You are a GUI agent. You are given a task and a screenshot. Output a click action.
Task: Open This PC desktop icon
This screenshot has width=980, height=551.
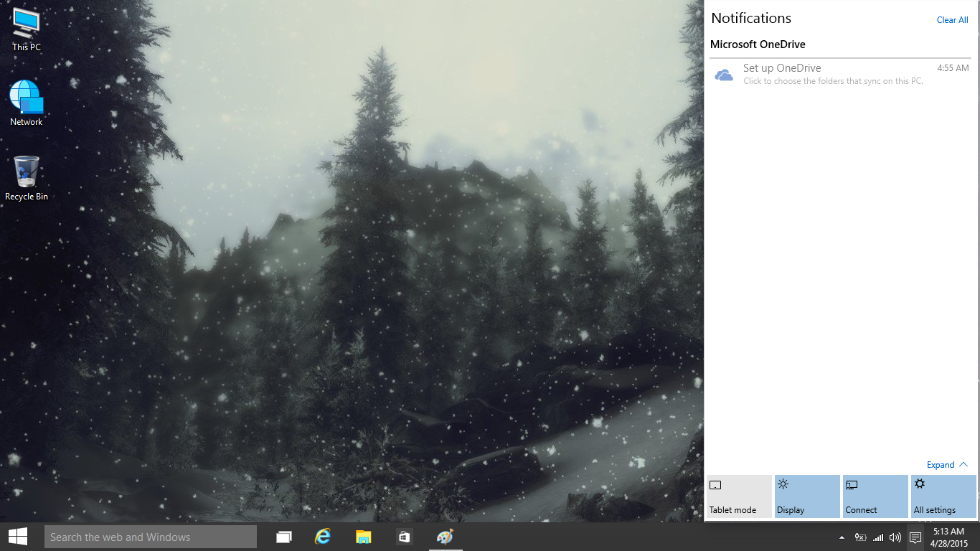(27, 29)
